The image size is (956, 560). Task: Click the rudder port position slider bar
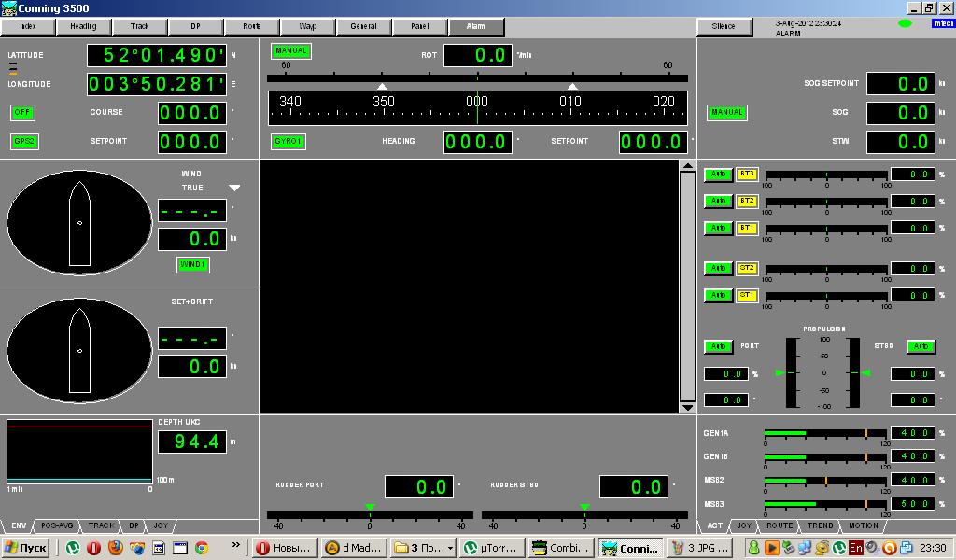click(x=370, y=515)
